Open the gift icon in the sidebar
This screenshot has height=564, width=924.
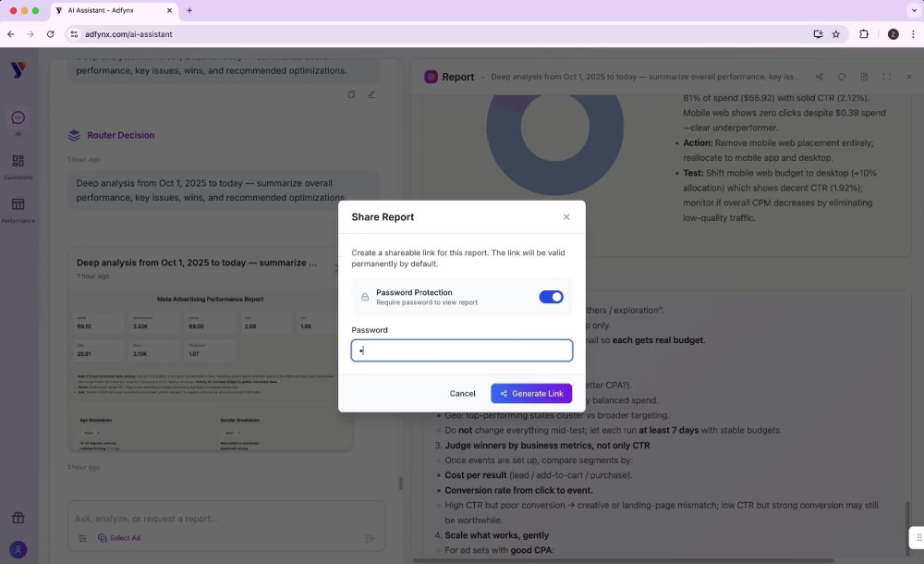(18, 518)
